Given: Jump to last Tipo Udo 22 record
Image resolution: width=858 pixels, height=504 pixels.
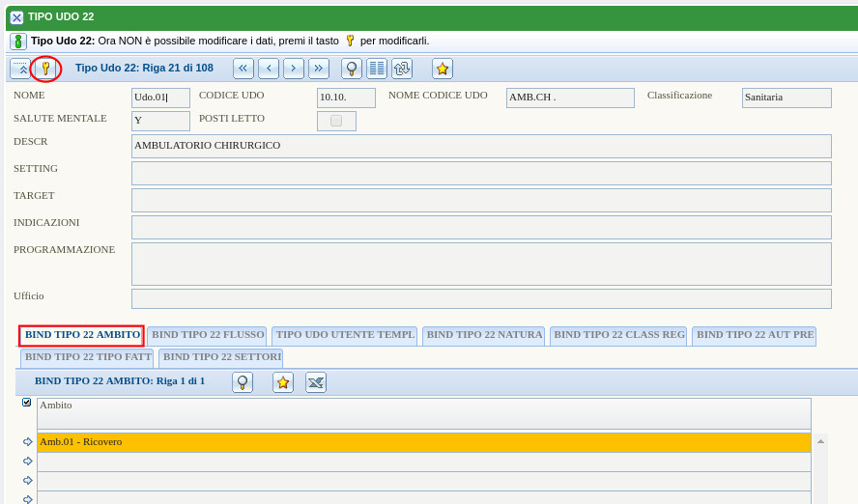Looking at the screenshot, I should [x=319, y=69].
